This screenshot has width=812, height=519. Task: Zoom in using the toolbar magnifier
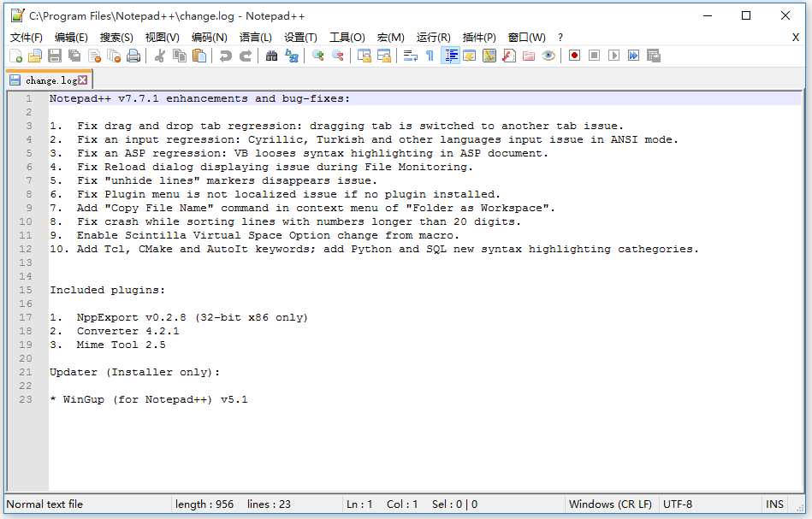318,56
